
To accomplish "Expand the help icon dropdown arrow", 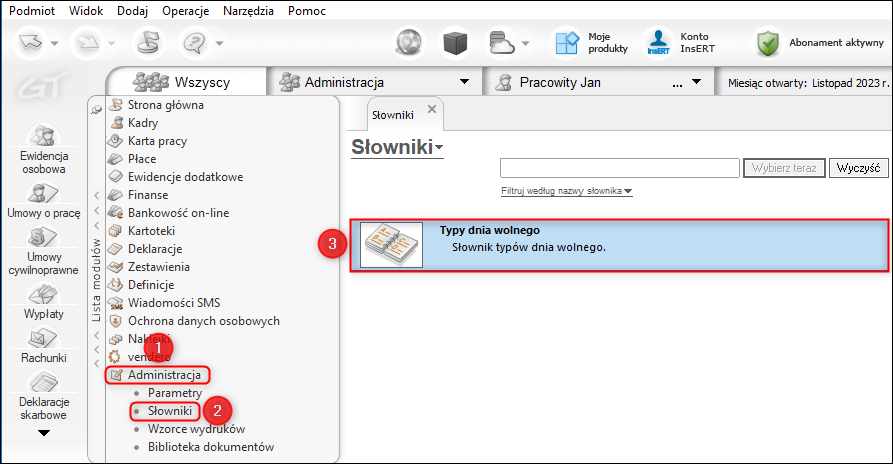I will [x=219, y=43].
